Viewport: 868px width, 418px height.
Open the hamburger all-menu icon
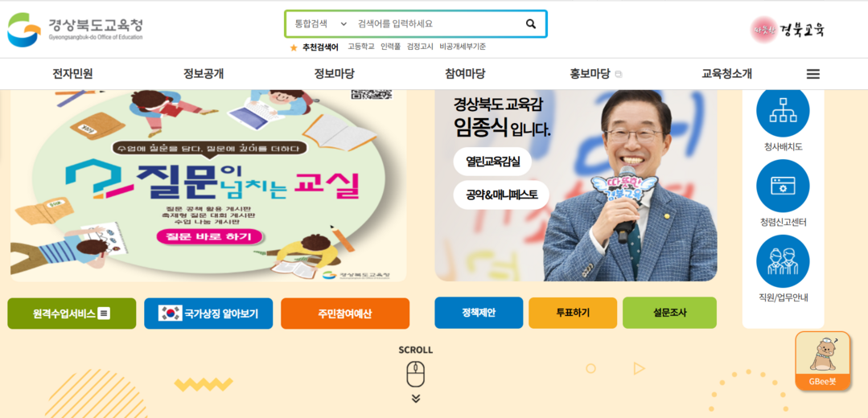click(812, 74)
